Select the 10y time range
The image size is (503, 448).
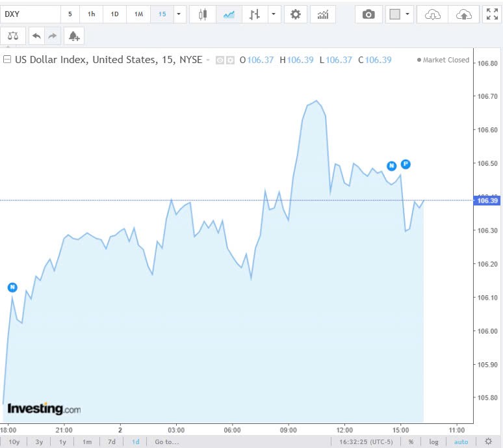(14, 442)
